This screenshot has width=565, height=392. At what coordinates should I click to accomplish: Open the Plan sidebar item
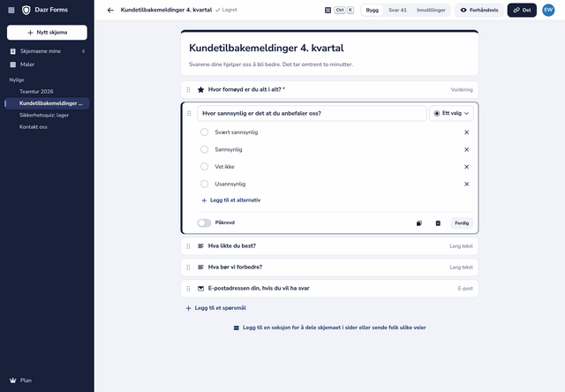pyautogui.click(x=47, y=381)
